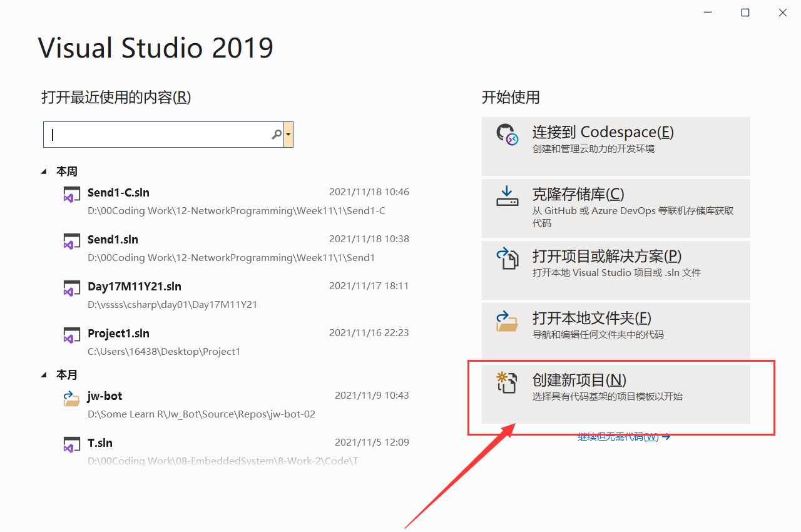Click the search magnifier icon
This screenshot has width=801, height=532.
277,135
